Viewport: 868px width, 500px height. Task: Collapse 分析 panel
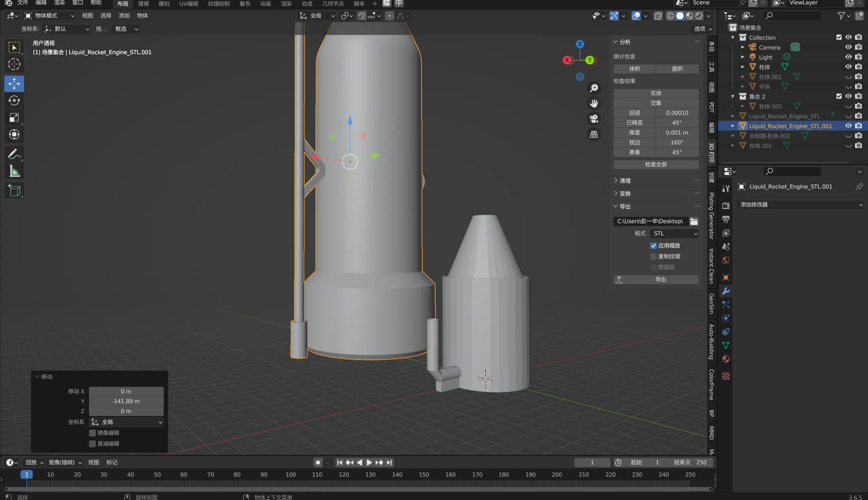point(616,42)
